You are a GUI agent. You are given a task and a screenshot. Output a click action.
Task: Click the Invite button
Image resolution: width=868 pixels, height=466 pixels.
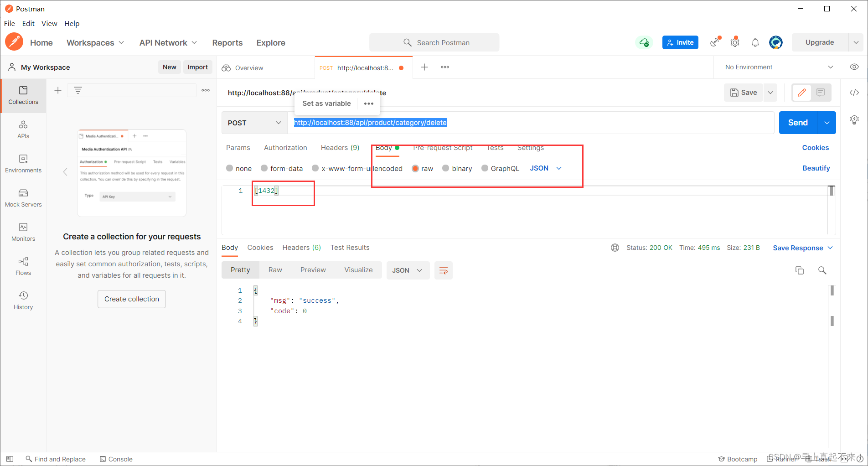click(680, 42)
